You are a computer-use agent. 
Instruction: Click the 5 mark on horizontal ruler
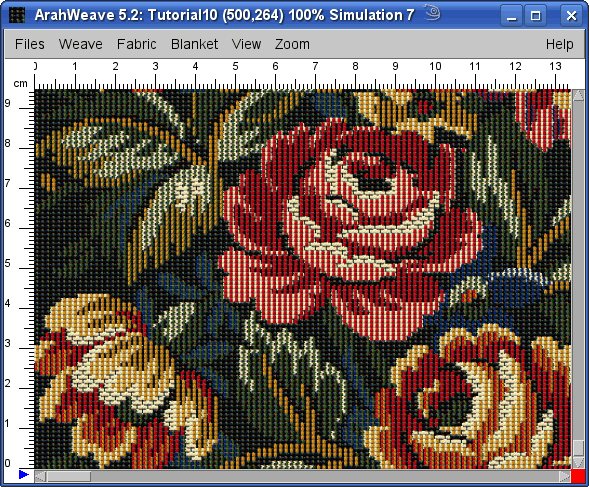tap(235, 67)
